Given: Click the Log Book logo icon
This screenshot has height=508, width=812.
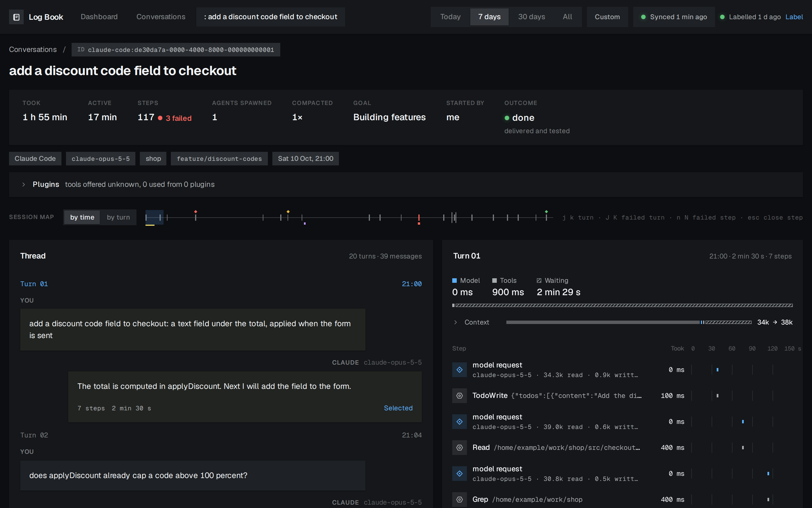Looking at the screenshot, I should 16,17.
